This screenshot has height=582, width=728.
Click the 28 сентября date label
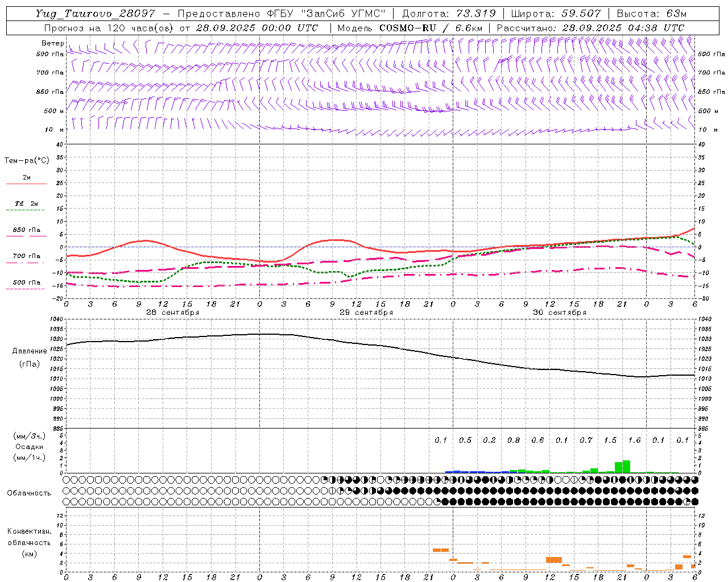tap(172, 313)
